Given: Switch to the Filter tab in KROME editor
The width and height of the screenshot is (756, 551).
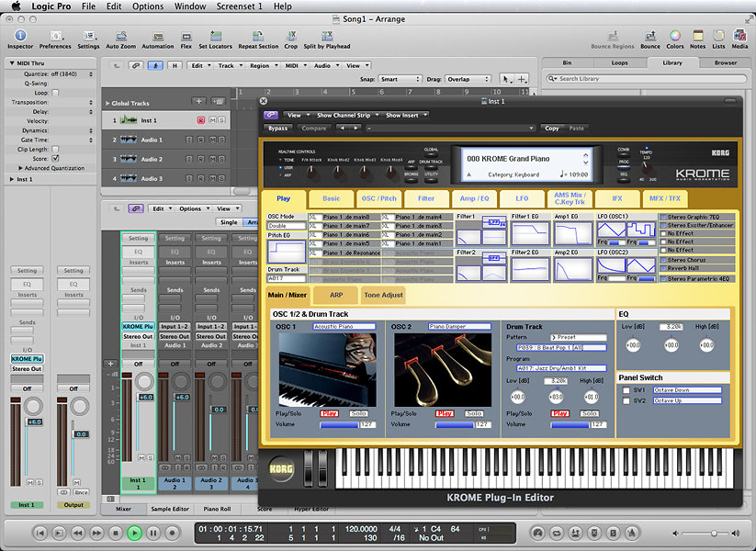Looking at the screenshot, I should tap(426, 198).
